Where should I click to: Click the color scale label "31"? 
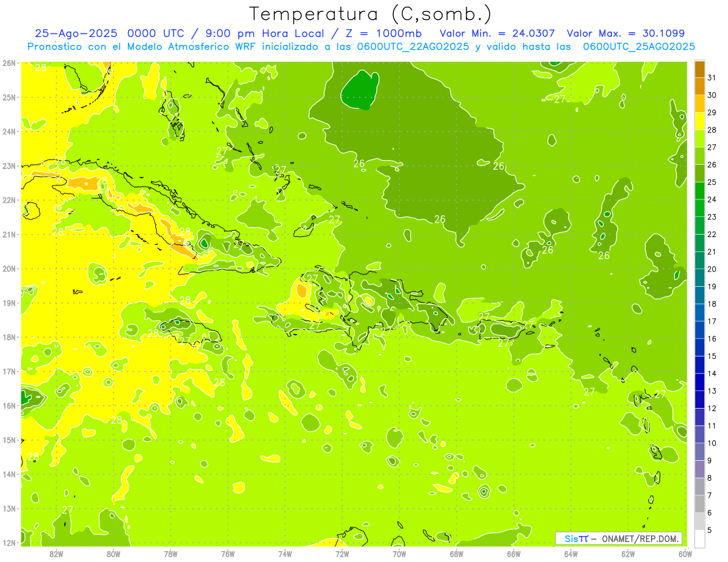point(712,77)
